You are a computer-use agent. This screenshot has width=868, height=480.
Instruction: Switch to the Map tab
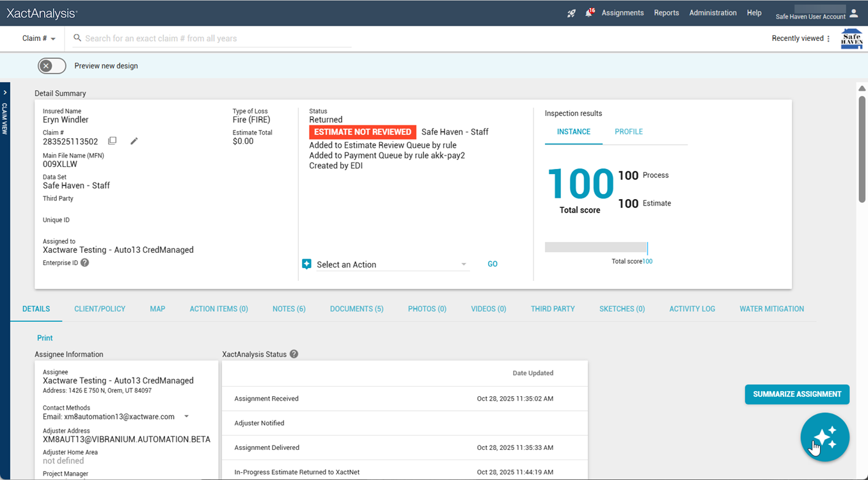[x=157, y=309]
